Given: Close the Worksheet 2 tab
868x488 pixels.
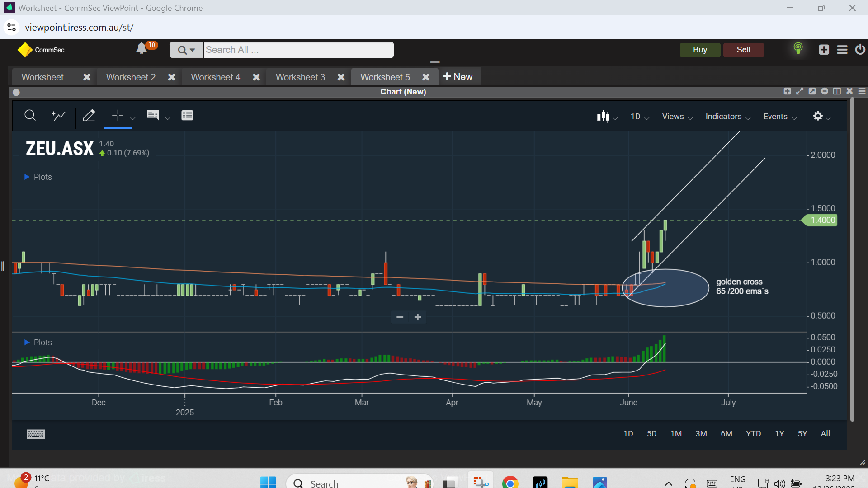Looking at the screenshot, I should (x=171, y=77).
